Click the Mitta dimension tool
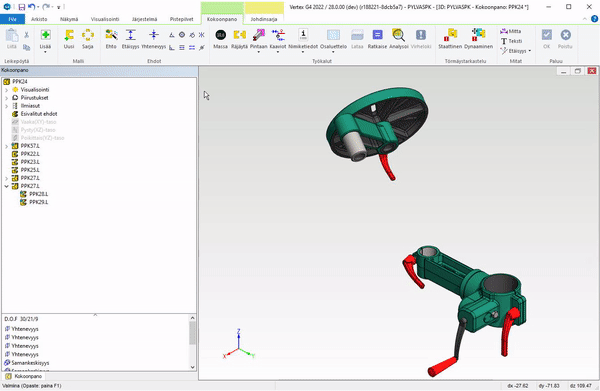The image size is (600, 391). [x=510, y=31]
